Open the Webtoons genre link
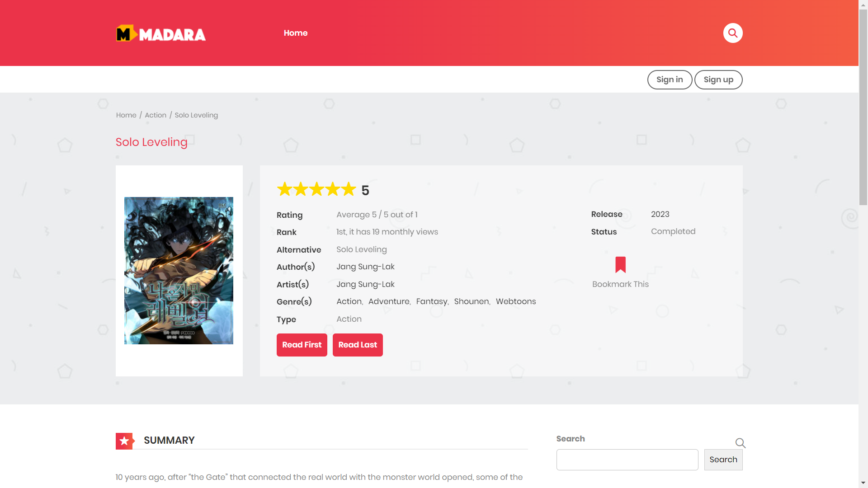This screenshot has height=488, width=868. tap(515, 301)
